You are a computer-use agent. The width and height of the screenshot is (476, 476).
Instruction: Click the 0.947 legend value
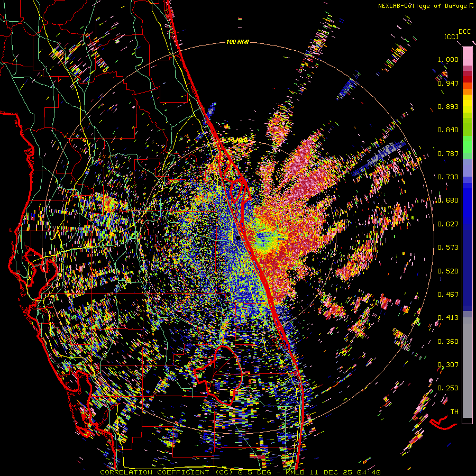coord(448,83)
